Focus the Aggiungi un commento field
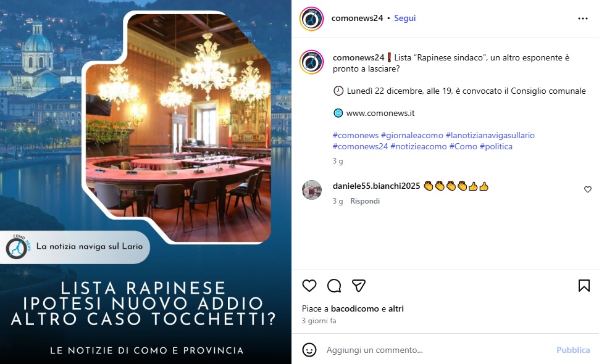This screenshot has height=364, width=599. click(x=435, y=350)
